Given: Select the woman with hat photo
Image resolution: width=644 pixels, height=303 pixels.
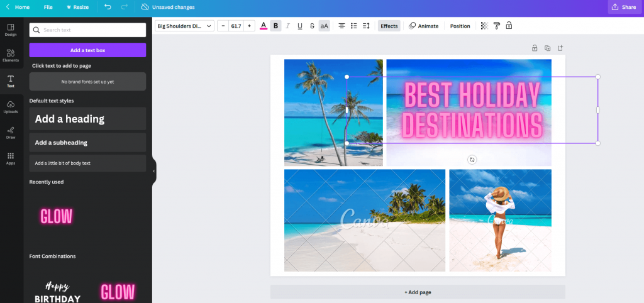Looking at the screenshot, I should click(x=500, y=221).
